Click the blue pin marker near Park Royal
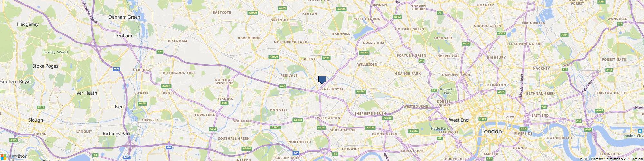This screenshot has height=161, width=644. 322,80
